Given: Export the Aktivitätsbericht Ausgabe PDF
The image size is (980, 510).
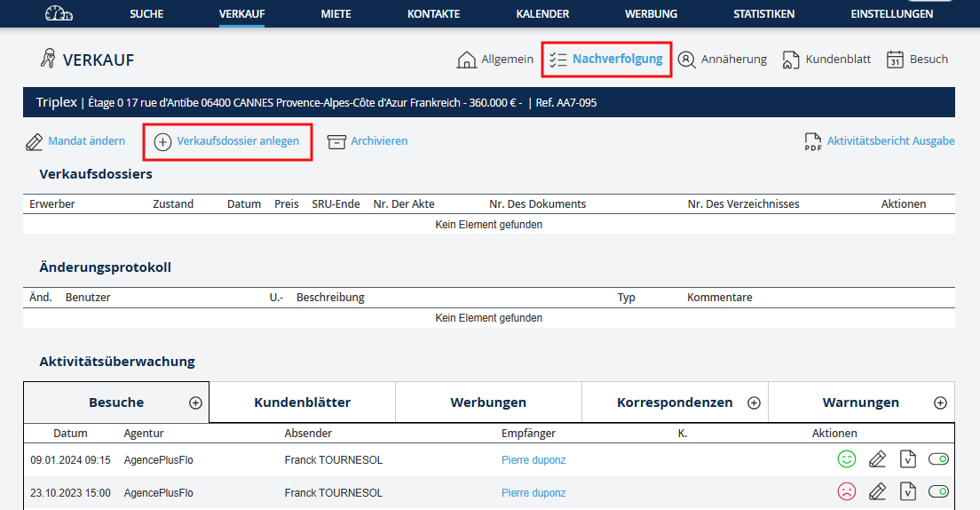Looking at the screenshot, I should click(x=879, y=141).
